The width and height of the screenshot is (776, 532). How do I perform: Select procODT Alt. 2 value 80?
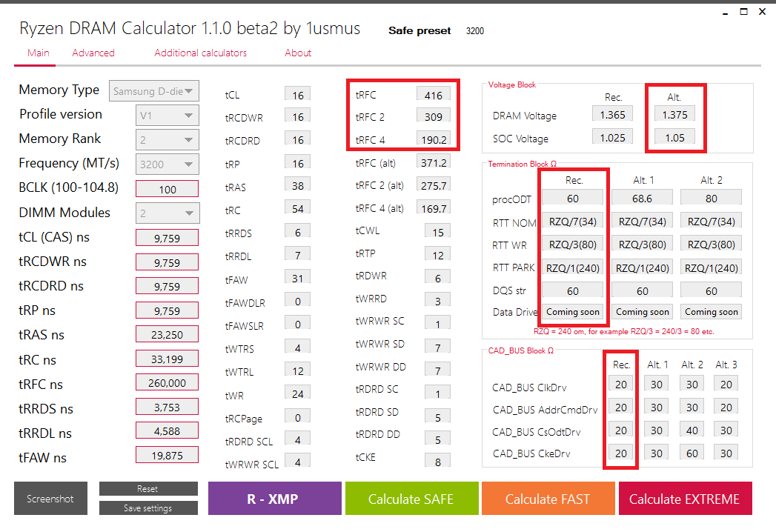tap(712, 198)
